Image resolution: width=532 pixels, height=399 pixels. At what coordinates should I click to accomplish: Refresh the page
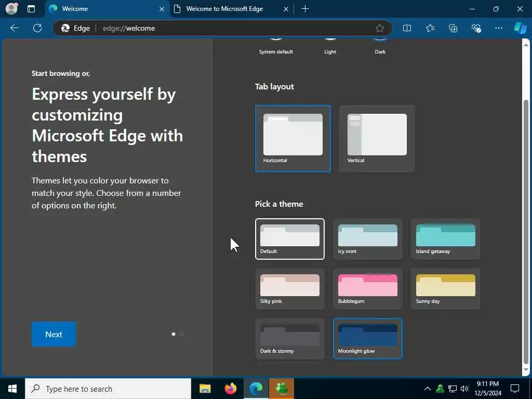tap(37, 28)
